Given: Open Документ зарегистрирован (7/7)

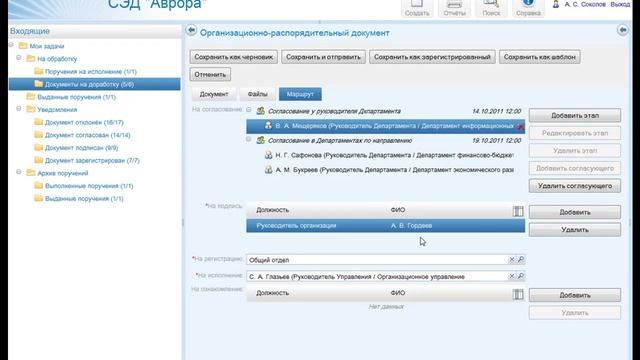Looking at the screenshot, I should click(92, 160).
